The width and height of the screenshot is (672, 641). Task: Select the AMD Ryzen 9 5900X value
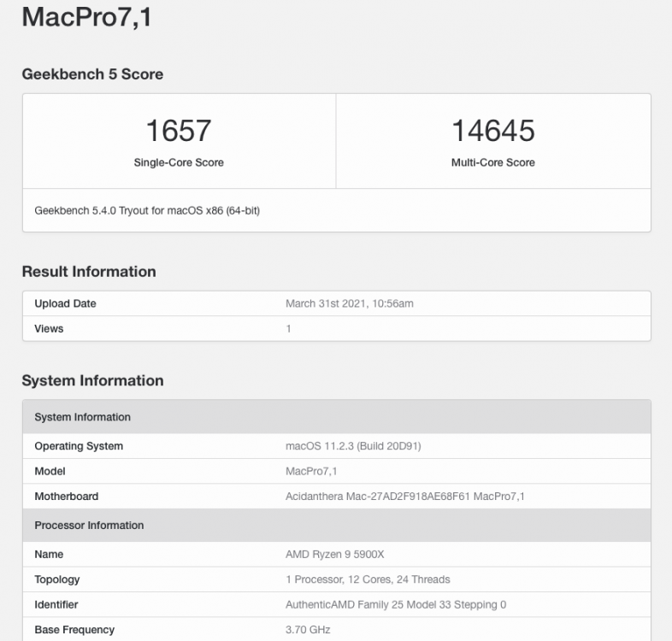coord(334,554)
